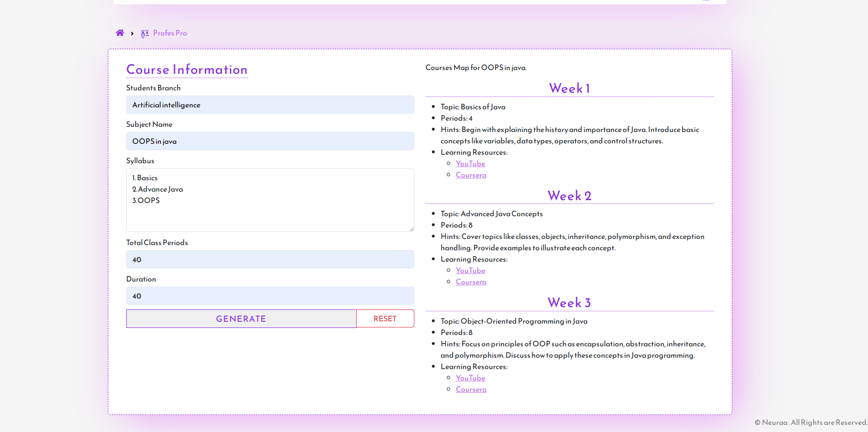Select the Total Class Periods field
This screenshot has height=432, width=868.
(x=270, y=259)
